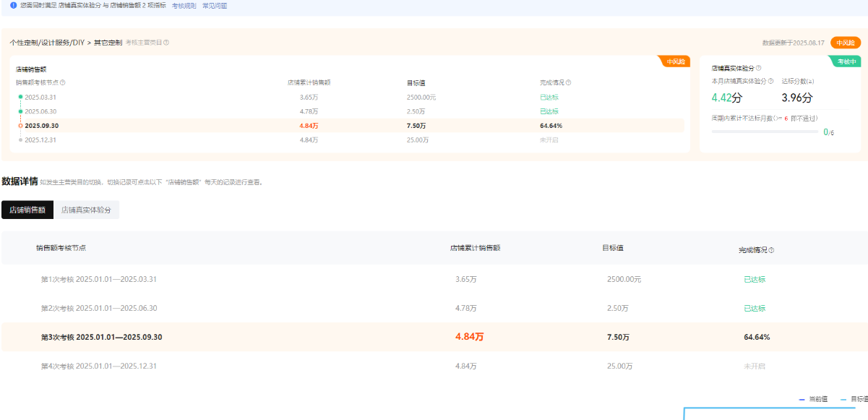868x420 pixels.
Task: Click help icon beside 完成情况 in details table header
Action: [x=771, y=250]
